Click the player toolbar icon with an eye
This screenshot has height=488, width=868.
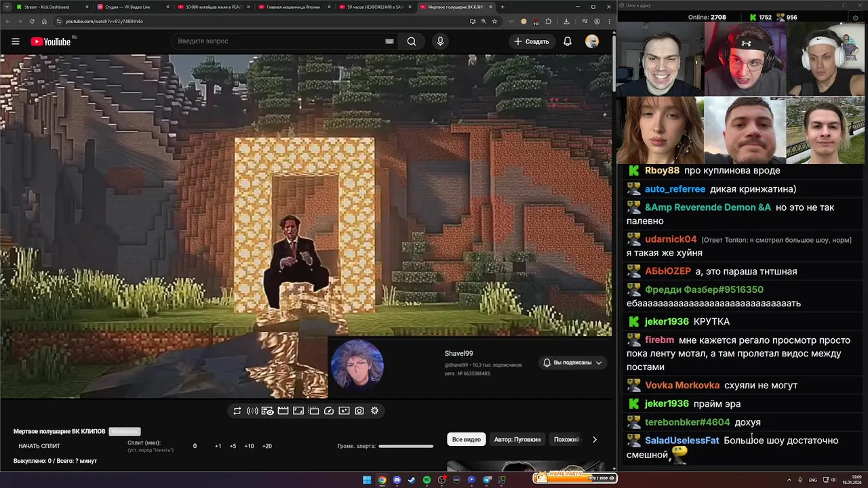pos(268,411)
